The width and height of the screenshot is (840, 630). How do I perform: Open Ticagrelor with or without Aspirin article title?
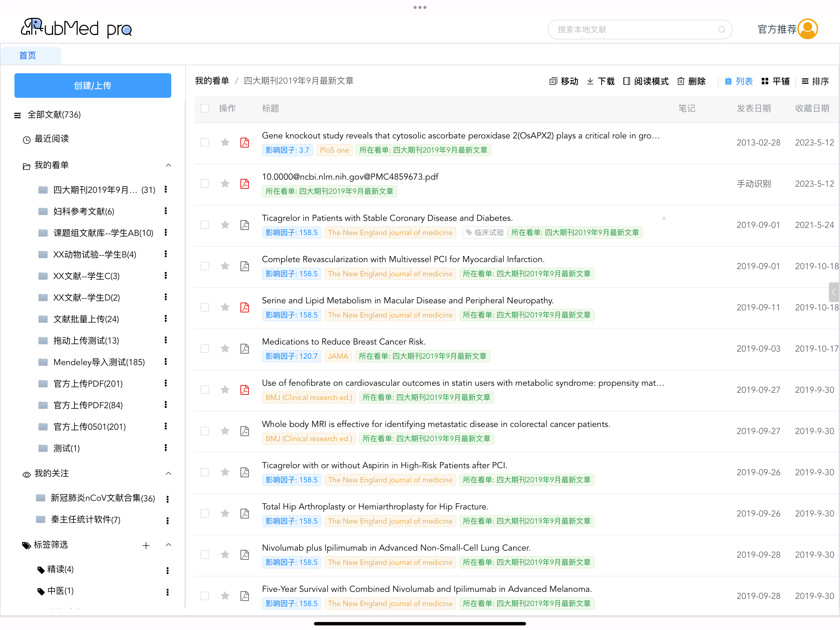pyautogui.click(x=384, y=465)
